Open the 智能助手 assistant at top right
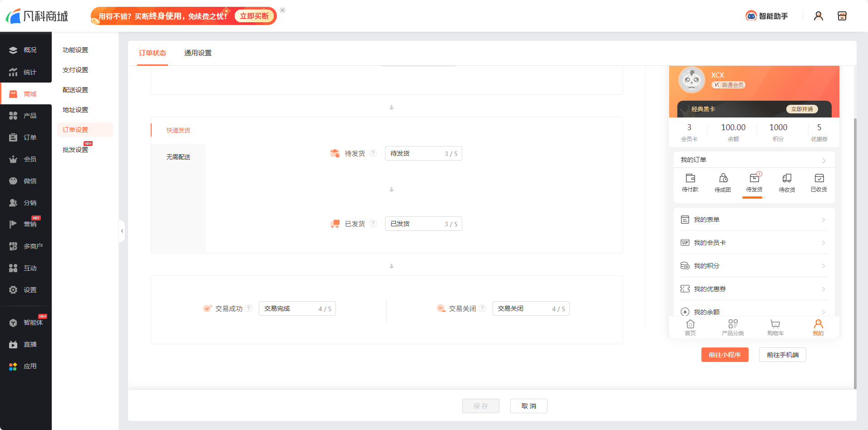The height and width of the screenshot is (430, 868). (x=767, y=15)
